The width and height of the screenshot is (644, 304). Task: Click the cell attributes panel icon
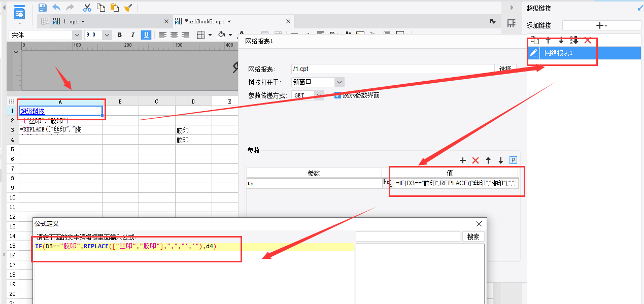(511, 23)
